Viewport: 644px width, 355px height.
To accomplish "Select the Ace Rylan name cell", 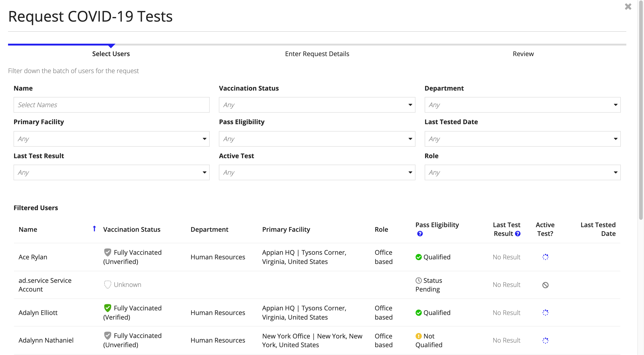I will (33, 257).
